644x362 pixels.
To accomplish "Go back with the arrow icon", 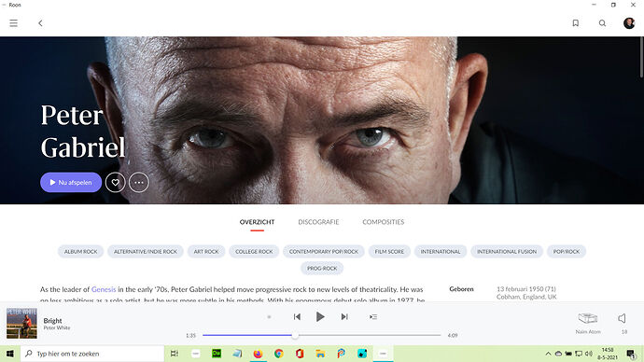I will tap(40, 23).
